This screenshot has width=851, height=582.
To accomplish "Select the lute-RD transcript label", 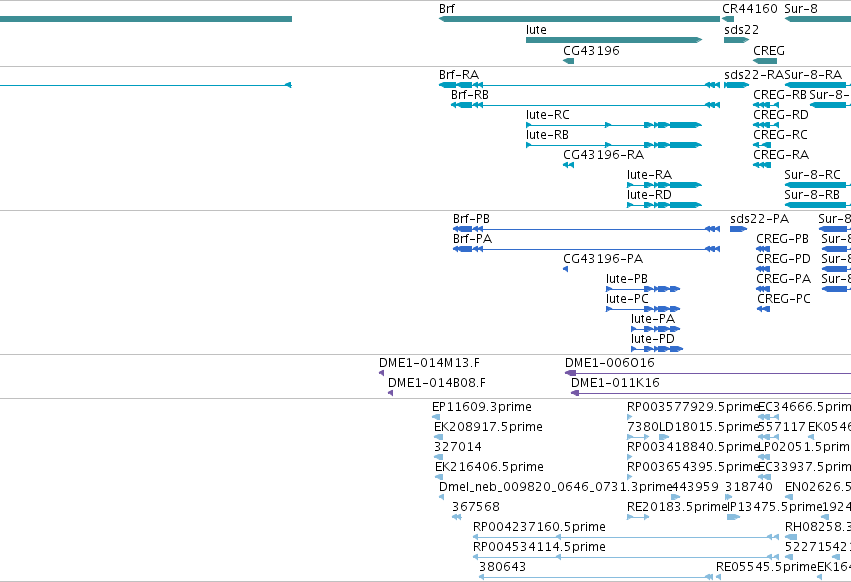I will 649,195.
